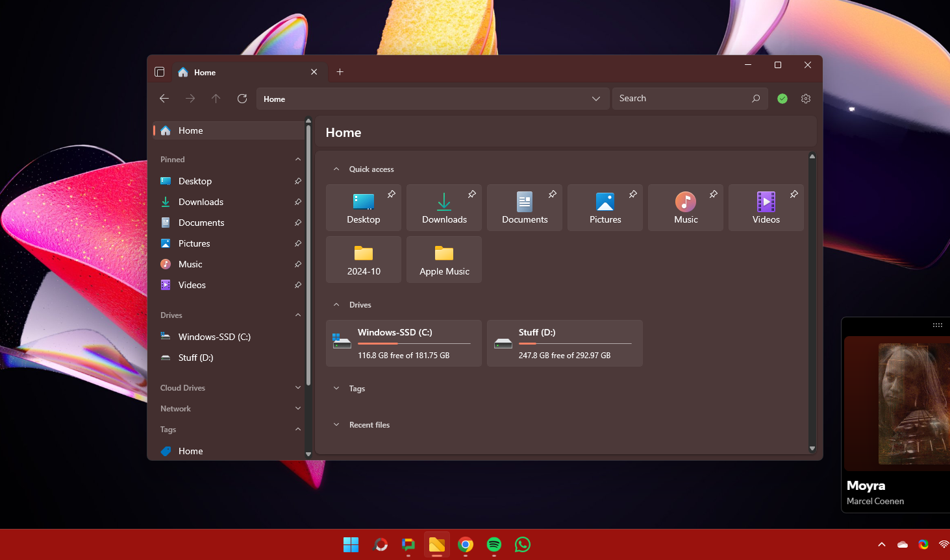Click the Stuff (D:) storage usage bar
The height and width of the screenshot is (560, 950).
[x=575, y=343]
